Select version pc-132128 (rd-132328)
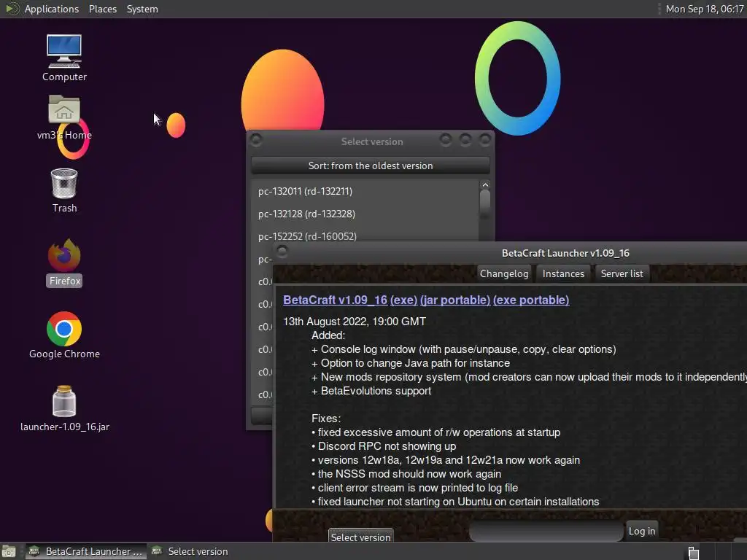The width and height of the screenshot is (747, 560). tap(365, 214)
